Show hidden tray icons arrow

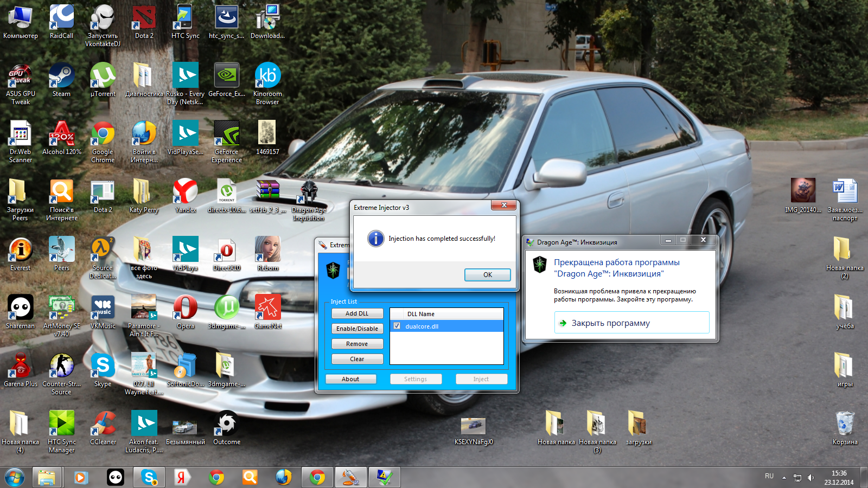point(784,478)
